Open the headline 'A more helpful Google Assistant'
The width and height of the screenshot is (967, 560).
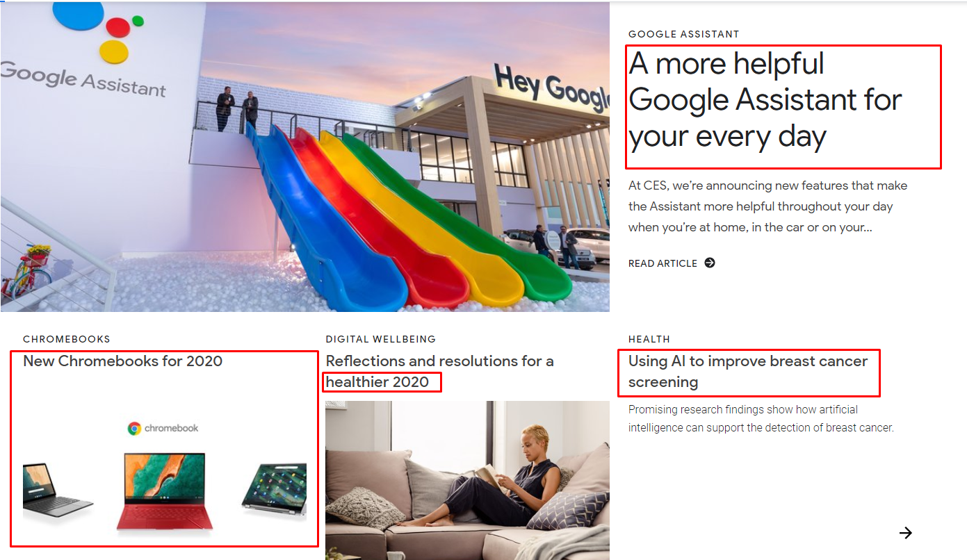tap(765, 100)
